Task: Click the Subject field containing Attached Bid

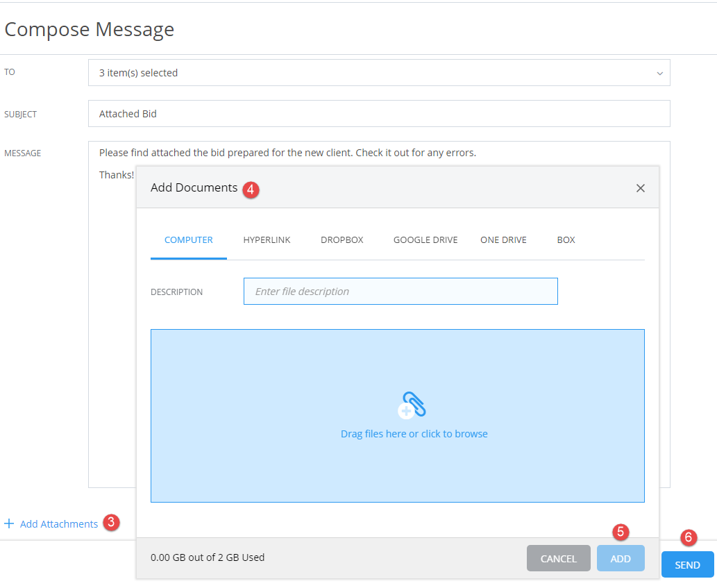Action: coord(378,113)
